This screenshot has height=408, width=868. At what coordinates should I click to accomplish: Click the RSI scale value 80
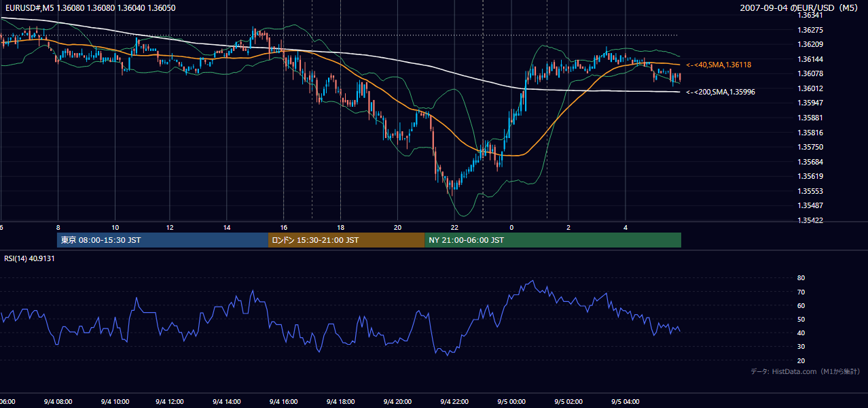pos(801,278)
